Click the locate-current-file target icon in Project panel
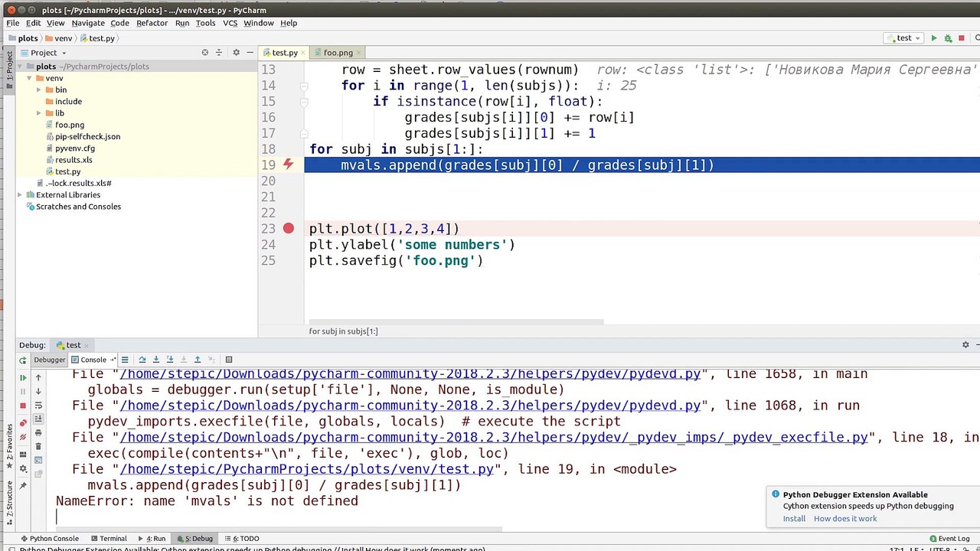This screenshot has height=551, width=980. click(x=205, y=53)
